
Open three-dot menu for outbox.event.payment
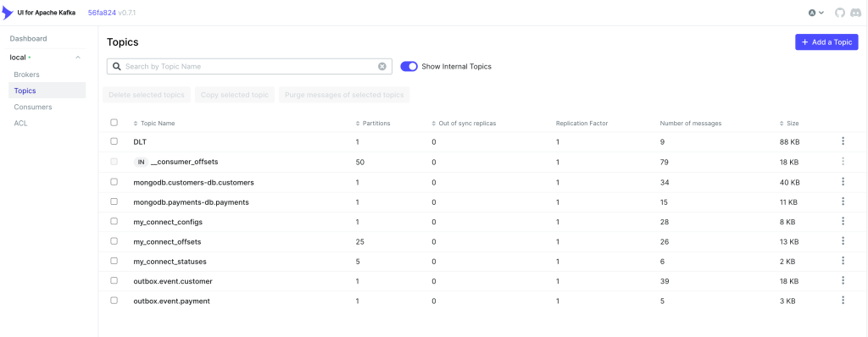(x=843, y=301)
